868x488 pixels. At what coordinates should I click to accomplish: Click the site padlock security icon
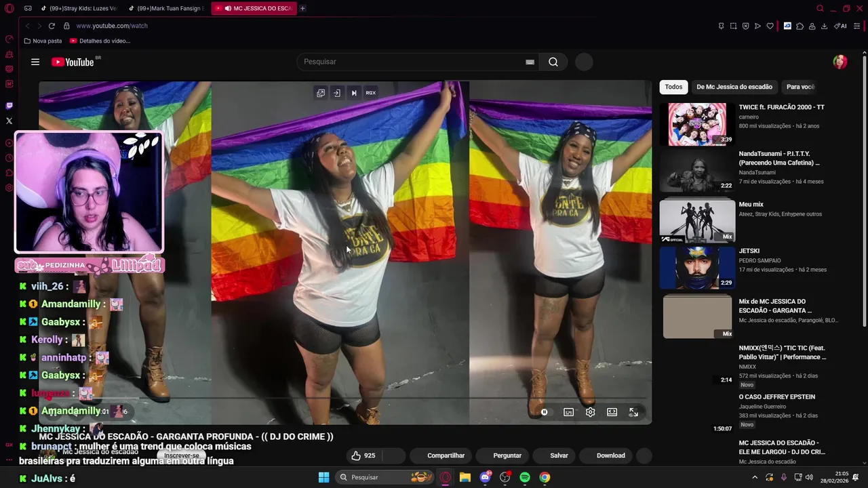click(66, 26)
